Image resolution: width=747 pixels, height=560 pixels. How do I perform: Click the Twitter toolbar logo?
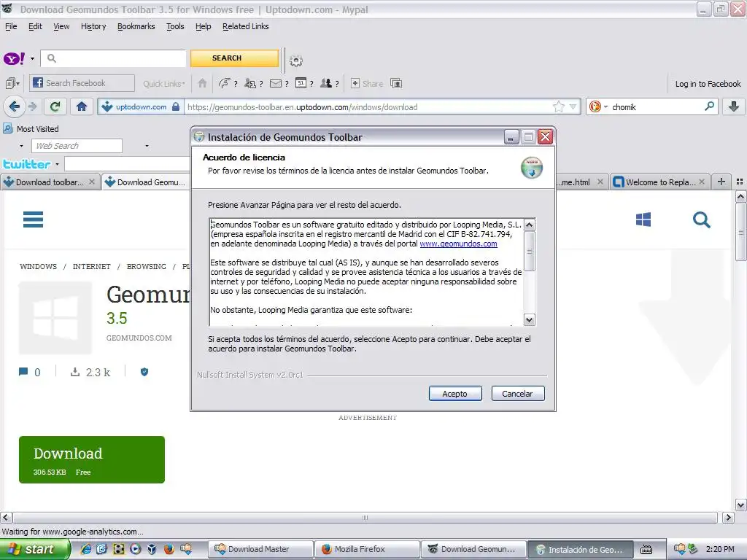27,164
